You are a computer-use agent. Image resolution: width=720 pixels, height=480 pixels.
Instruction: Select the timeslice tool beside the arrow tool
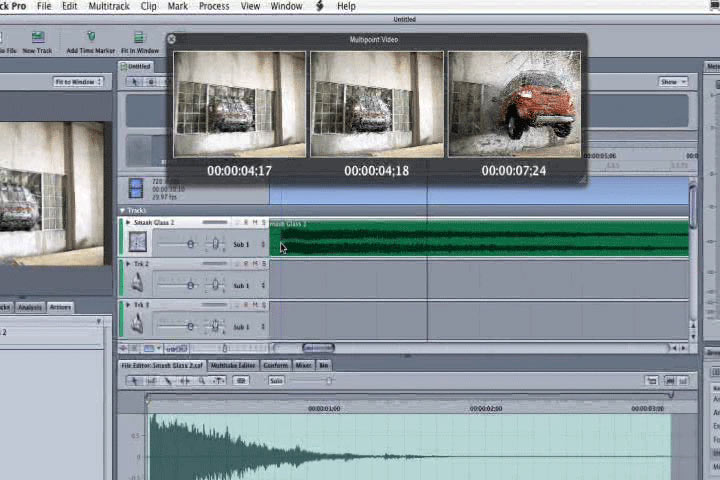(x=151, y=82)
